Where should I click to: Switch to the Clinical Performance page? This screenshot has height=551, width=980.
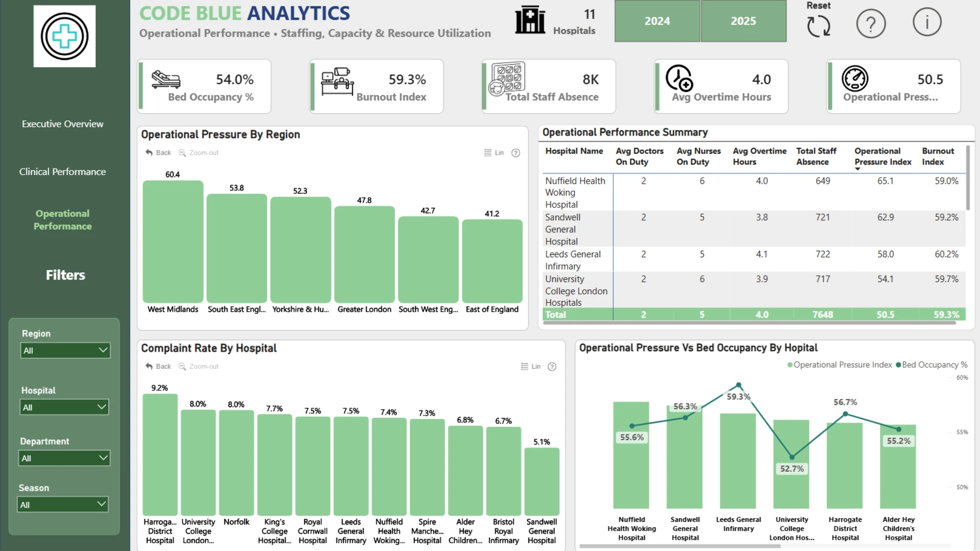(62, 172)
